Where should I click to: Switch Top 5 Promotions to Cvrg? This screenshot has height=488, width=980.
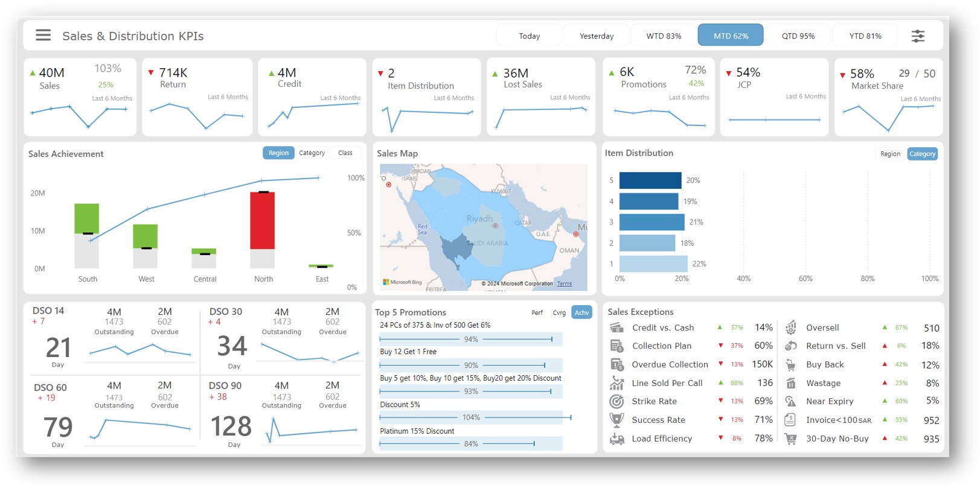[559, 312]
